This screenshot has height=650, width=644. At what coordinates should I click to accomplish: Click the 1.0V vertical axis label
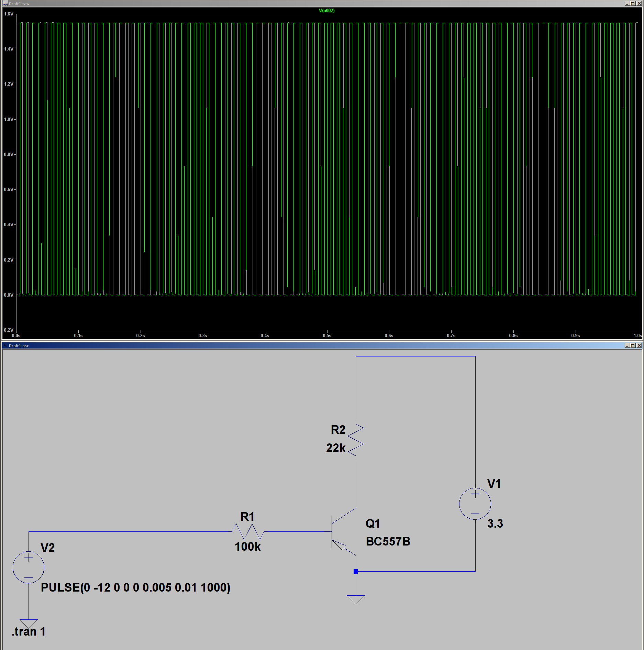pyautogui.click(x=9, y=119)
